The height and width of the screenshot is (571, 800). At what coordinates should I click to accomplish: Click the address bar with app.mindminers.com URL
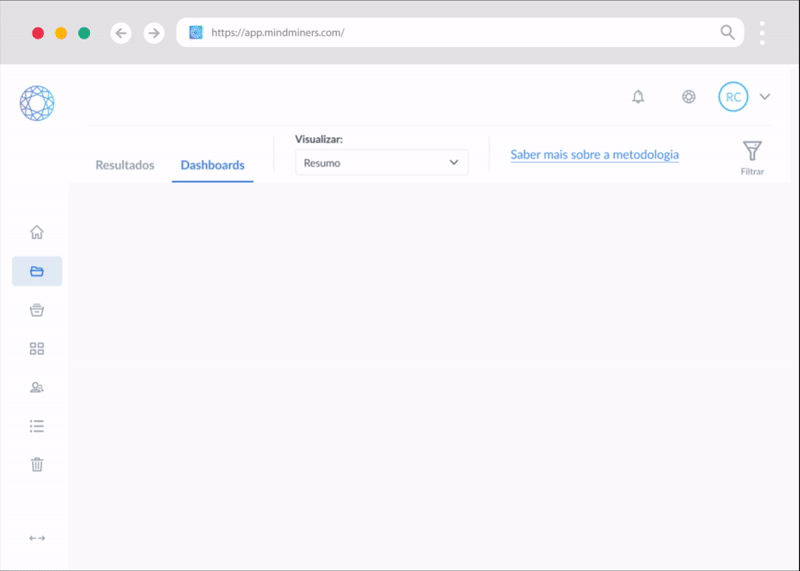pyautogui.click(x=460, y=33)
